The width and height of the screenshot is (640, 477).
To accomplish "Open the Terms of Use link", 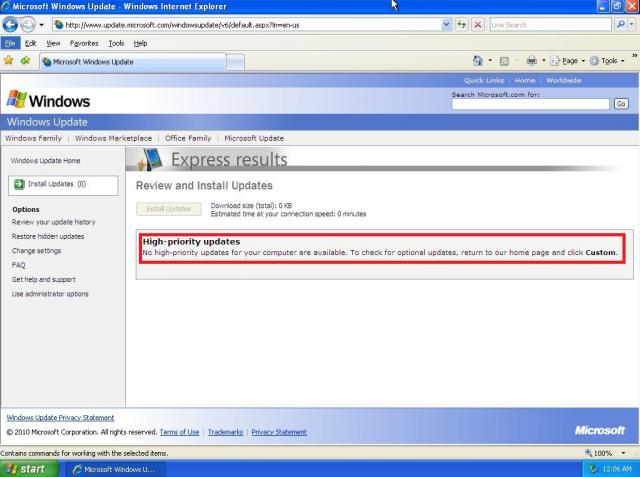I will 179,432.
